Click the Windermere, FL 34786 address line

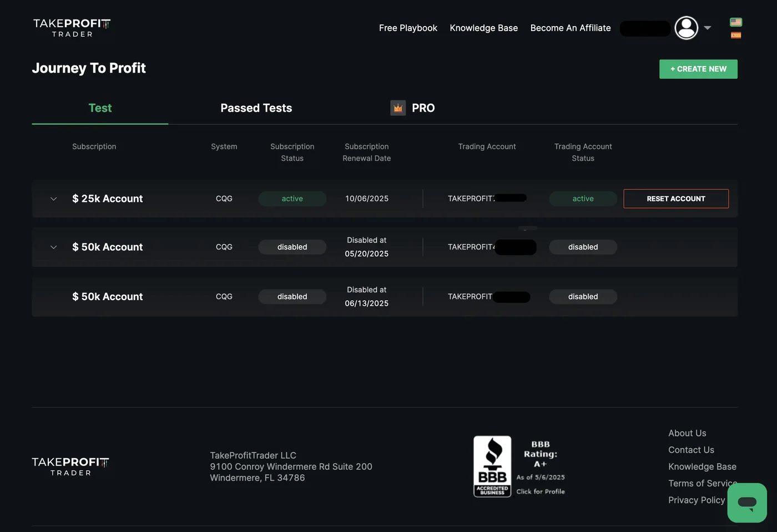[258, 478]
